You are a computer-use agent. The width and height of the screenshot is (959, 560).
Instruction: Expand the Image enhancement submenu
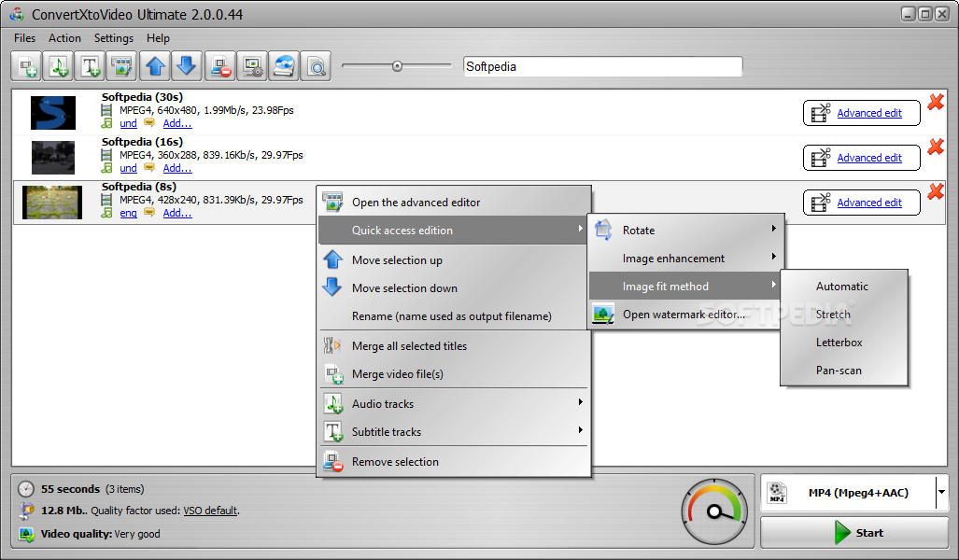pos(774,256)
